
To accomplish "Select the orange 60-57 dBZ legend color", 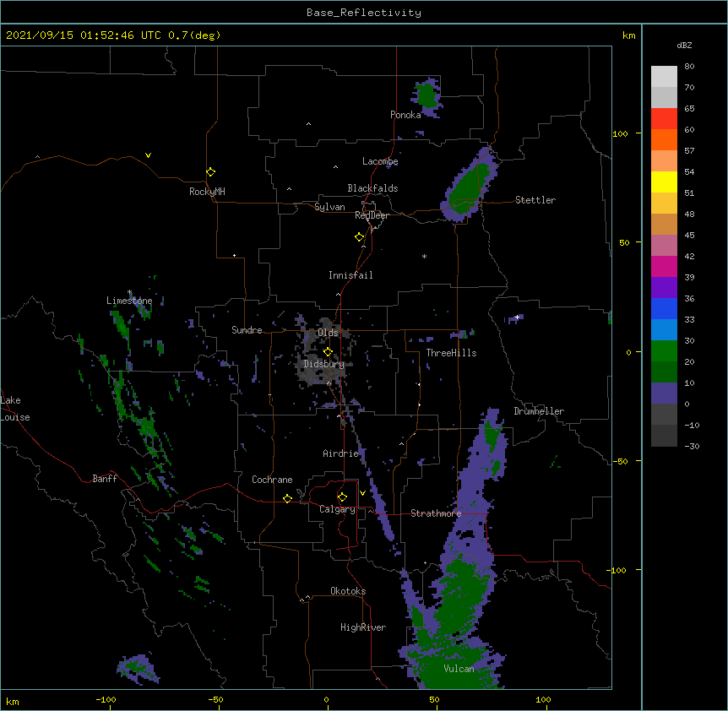I will [x=664, y=139].
